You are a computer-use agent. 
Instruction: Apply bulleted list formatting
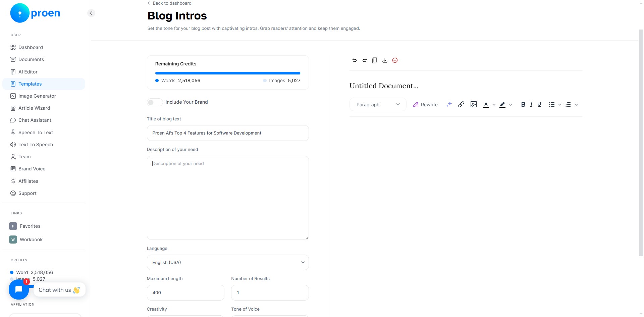click(552, 105)
